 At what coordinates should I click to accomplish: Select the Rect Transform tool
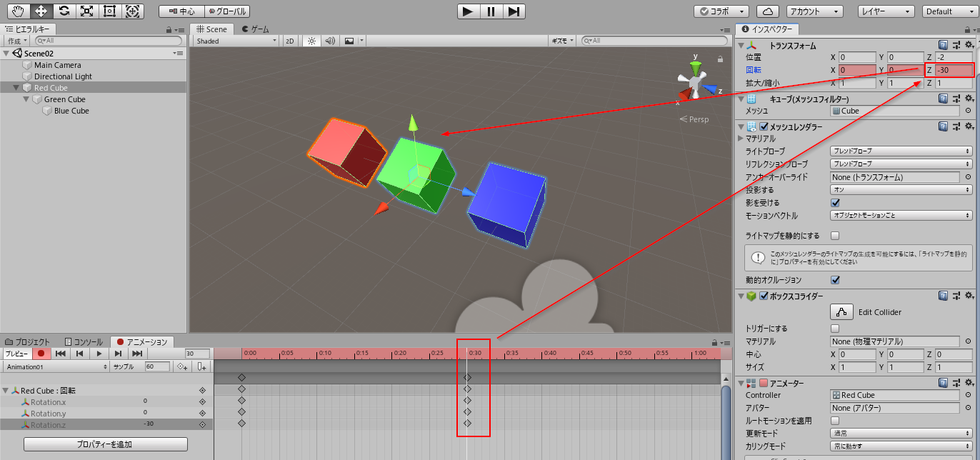point(109,11)
